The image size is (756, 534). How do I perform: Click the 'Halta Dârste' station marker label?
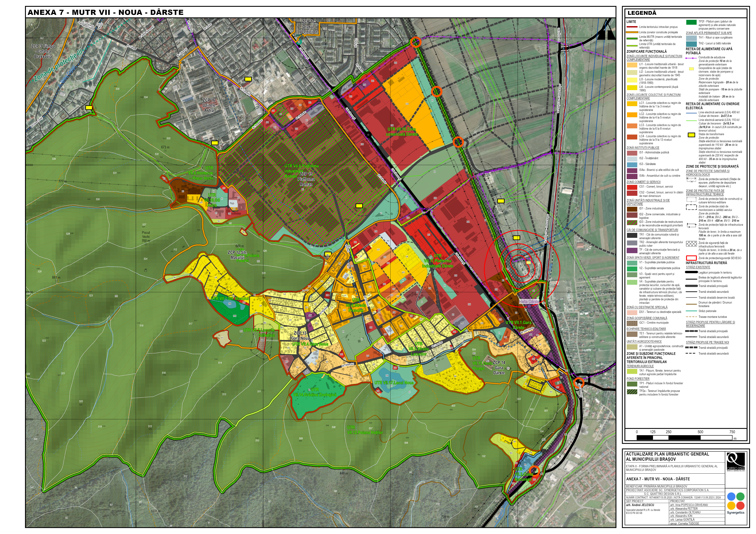tap(529, 301)
